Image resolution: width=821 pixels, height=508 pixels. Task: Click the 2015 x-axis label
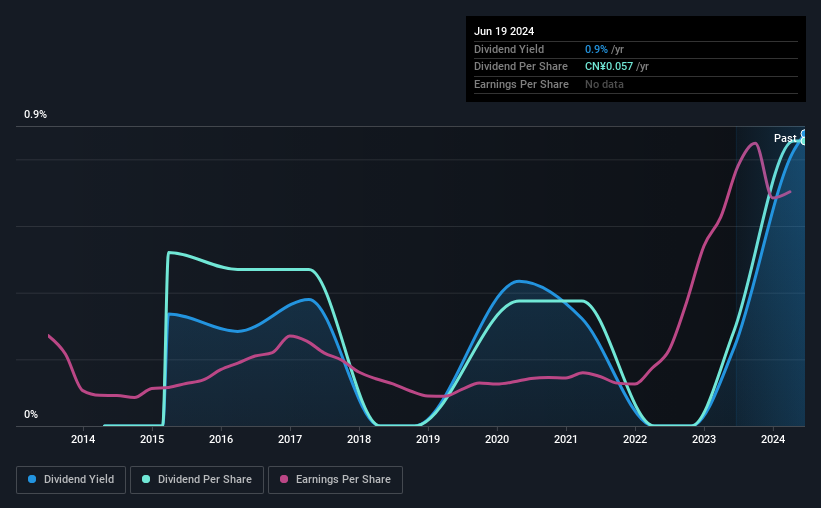click(x=152, y=439)
